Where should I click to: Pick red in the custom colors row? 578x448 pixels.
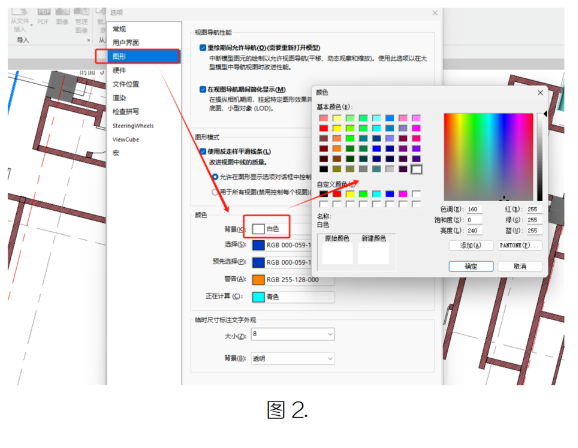coord(337,194)
